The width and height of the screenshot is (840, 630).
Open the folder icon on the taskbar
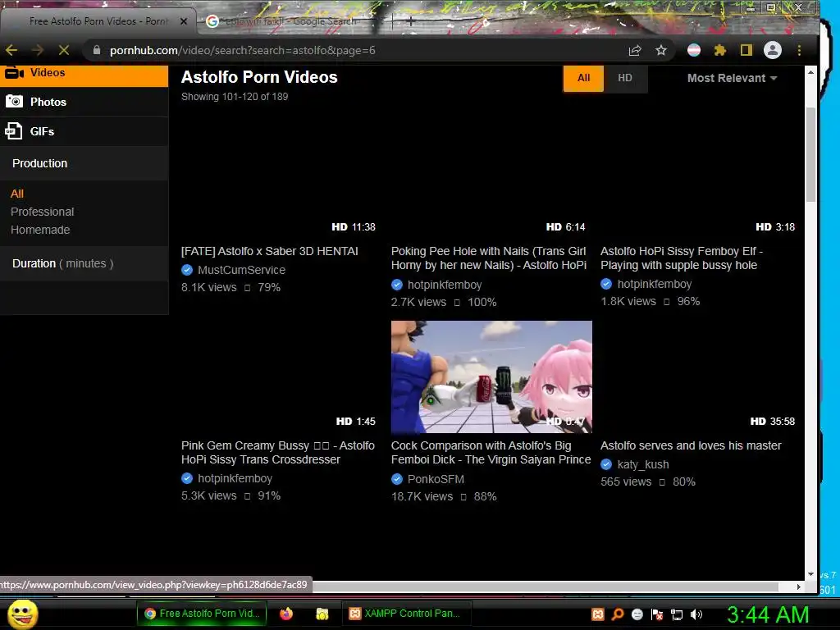(x=322, y=614)
